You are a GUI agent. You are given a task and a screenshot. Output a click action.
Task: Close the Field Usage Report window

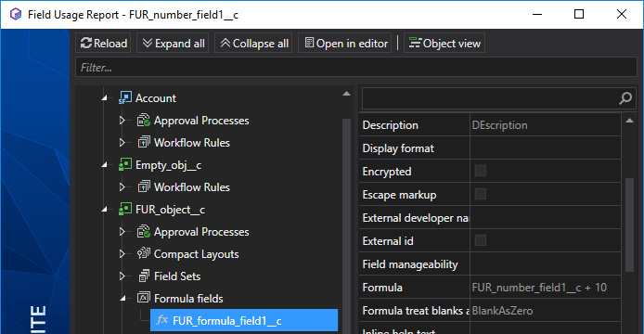coord(622,14)
